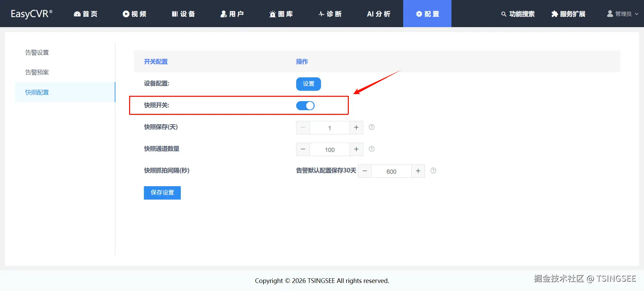Click the 快照抓拍间隔 field showing 600
Screen dimensions: 644x291
coord(391,171)
